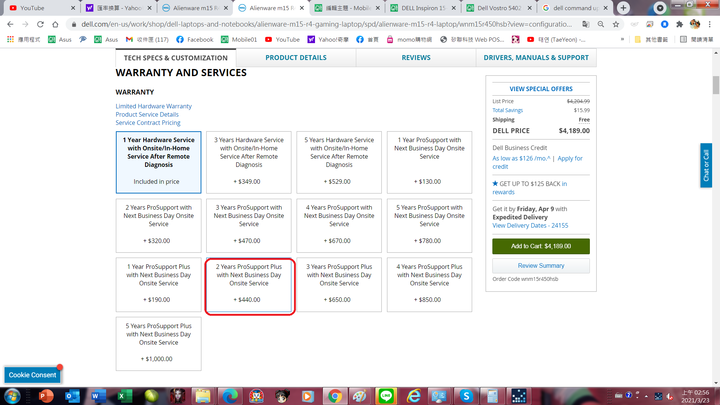Open Cookie Consent button

tap(32, 375)
